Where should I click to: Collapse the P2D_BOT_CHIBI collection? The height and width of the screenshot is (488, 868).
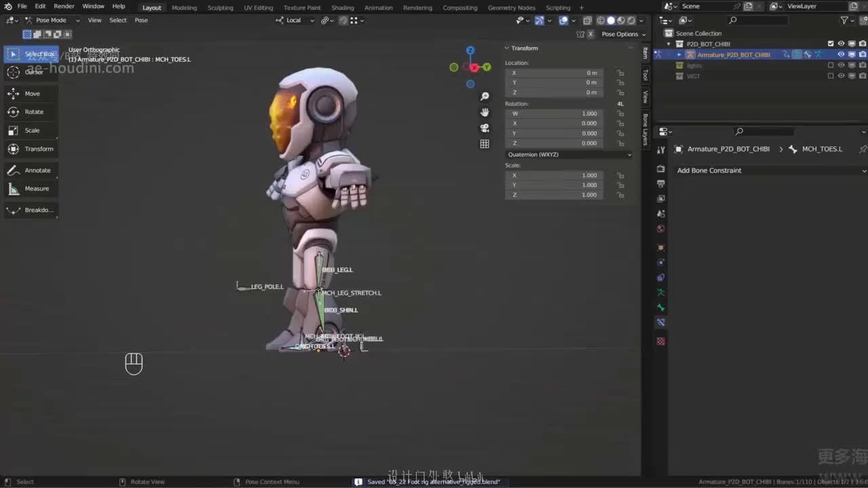click(669, 44)
